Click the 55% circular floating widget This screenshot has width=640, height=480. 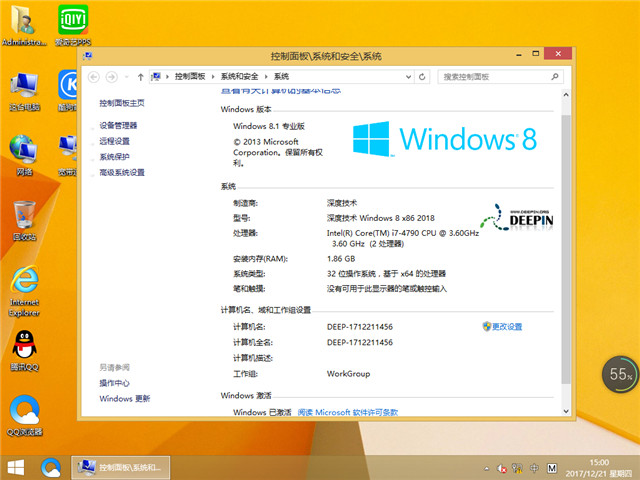(x=620, y=374)
